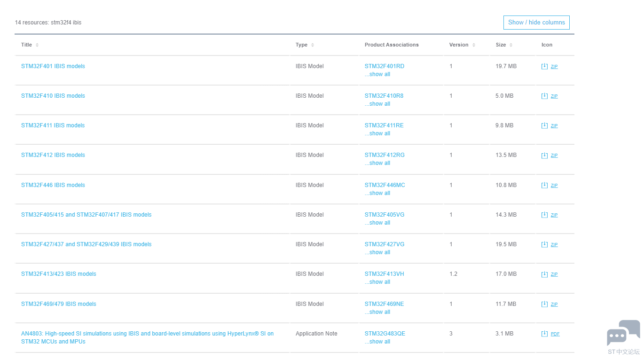Select the 14.3 MB size cell
Image resolution: width=644 pixels, height=359 pixels.
point(506,215)
